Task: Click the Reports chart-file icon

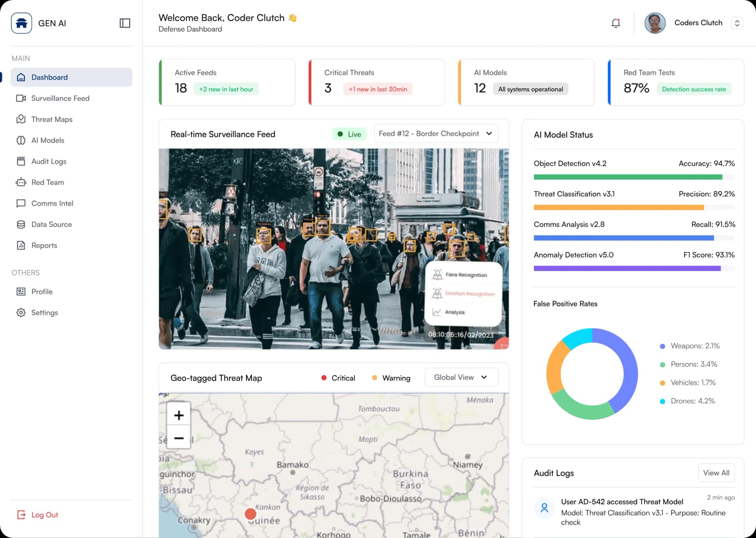Action: tap(21, 245)
